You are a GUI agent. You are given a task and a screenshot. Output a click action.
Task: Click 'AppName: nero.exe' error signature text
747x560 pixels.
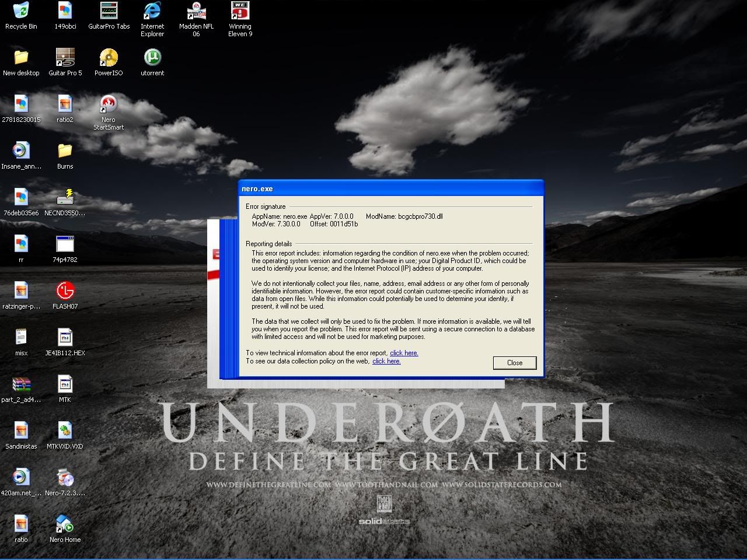coord(280,216)
